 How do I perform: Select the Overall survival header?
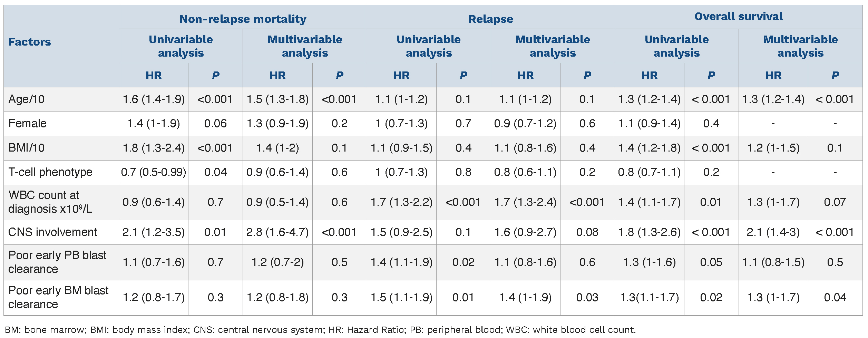pyautogui.click(x=739, y=16)
